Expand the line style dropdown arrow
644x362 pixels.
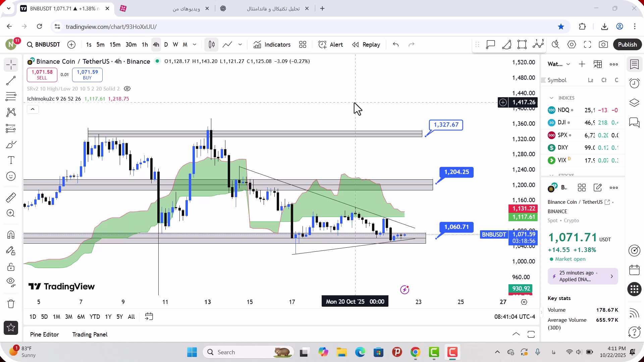(x=240, y=45)
